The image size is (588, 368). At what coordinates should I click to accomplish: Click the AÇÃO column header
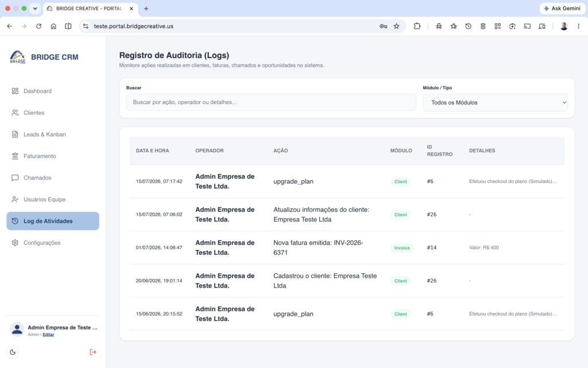pyautogui.click(x=280, y=151)
